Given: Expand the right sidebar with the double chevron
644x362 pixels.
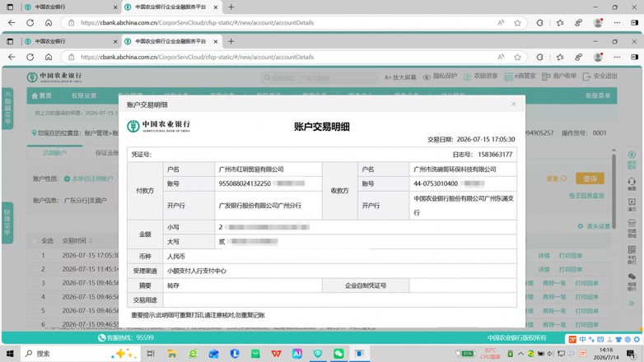Looking at the screenshot, I should click(x=632, y=304).
